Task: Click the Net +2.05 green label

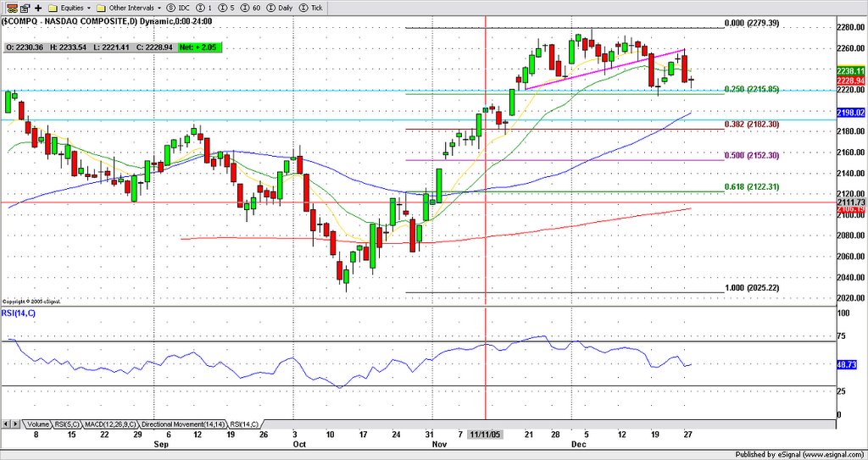Action: tap(200, 48)
